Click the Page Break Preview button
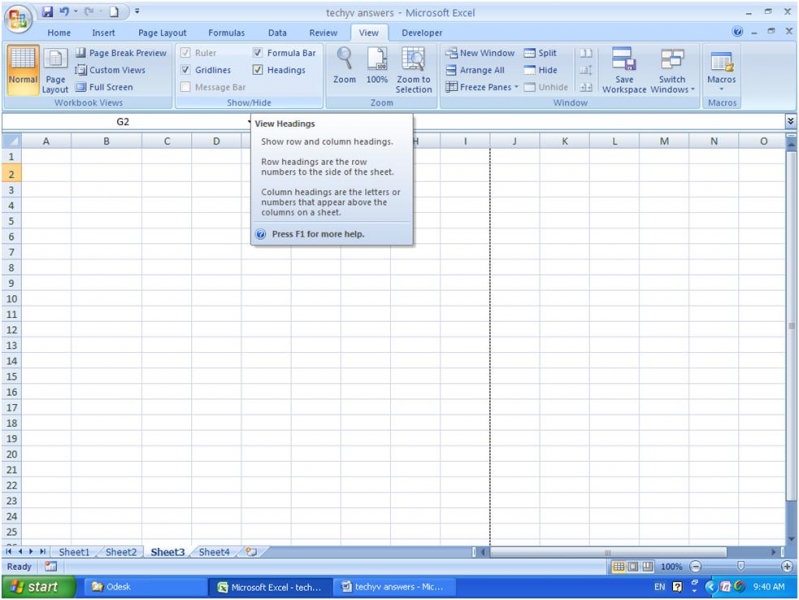 coord(121,53)
